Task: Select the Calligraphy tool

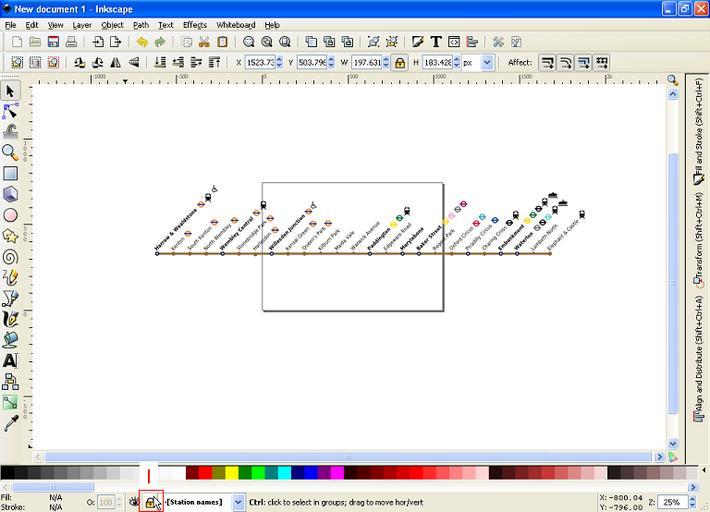Action: point(10,319)
